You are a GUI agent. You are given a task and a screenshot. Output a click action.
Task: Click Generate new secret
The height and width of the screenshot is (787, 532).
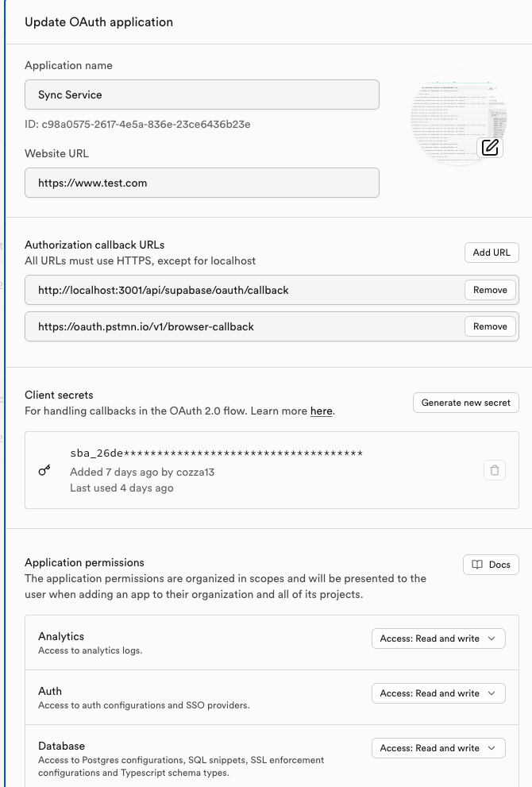click(466, 403)
